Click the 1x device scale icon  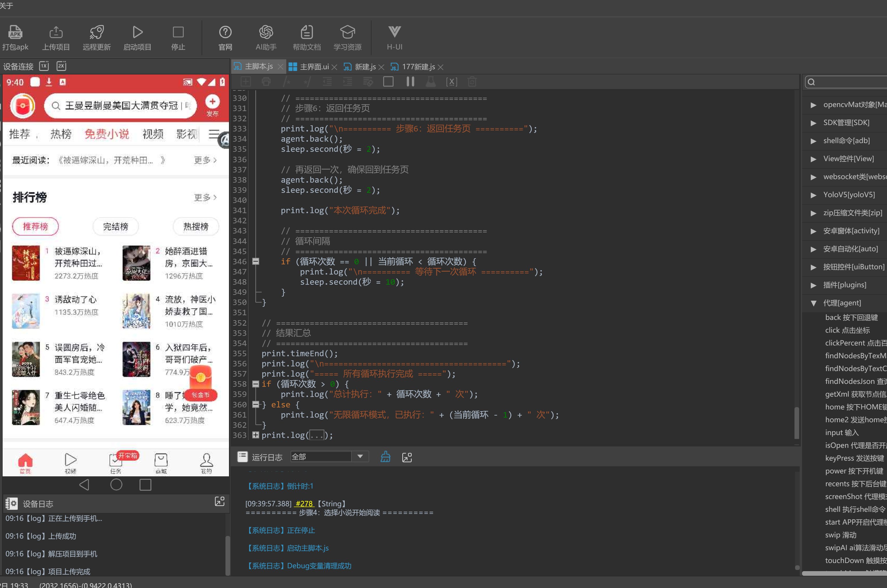point(44,66)
